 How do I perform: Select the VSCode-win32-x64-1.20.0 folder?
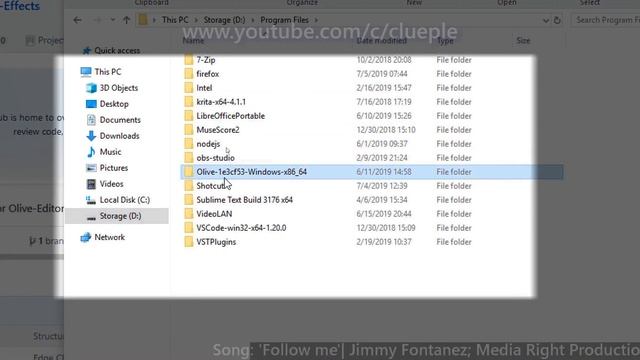click(241, 228)
